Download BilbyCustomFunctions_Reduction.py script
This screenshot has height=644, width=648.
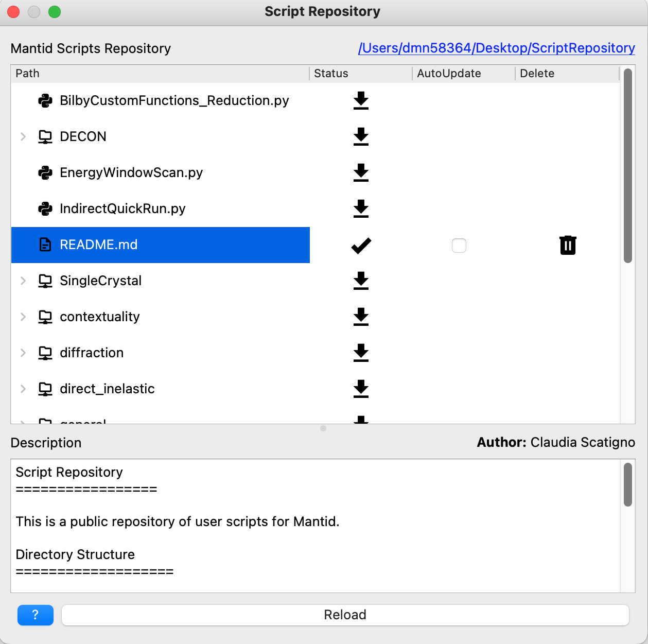(361, 101)
